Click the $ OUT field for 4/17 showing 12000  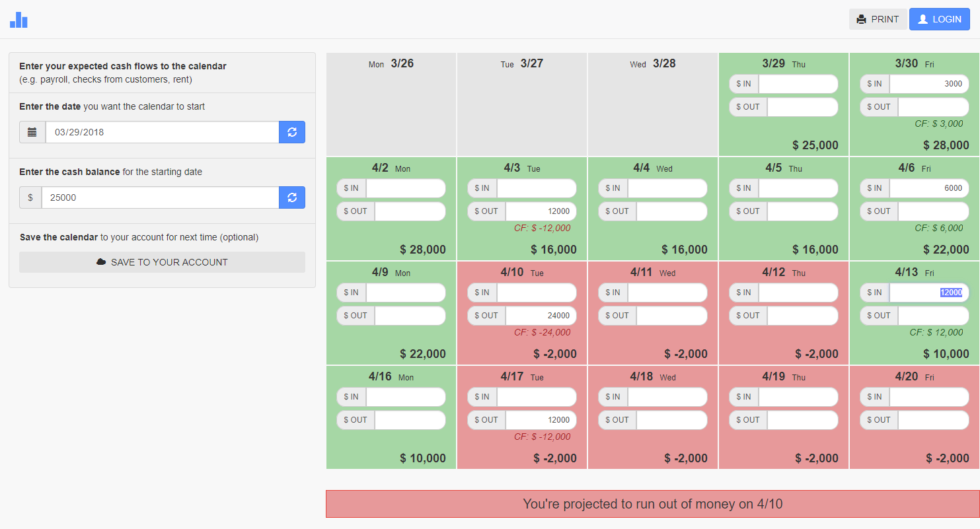click(x=541, y=420)
